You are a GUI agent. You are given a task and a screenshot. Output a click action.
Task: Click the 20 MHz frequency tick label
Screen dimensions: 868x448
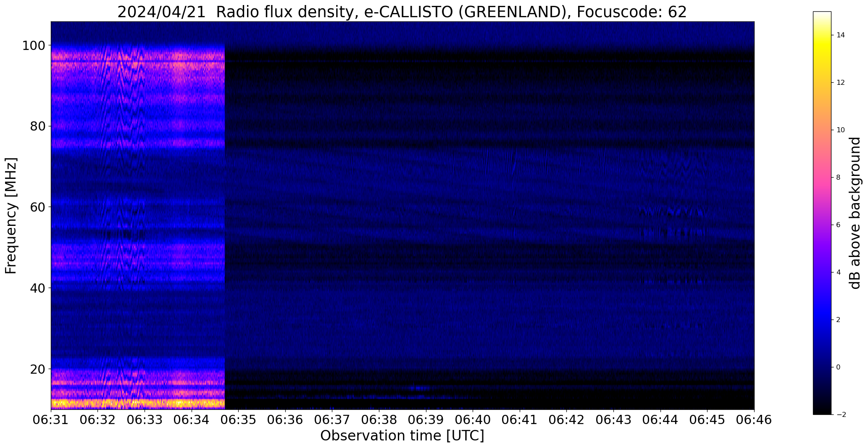tap(38, 369)
